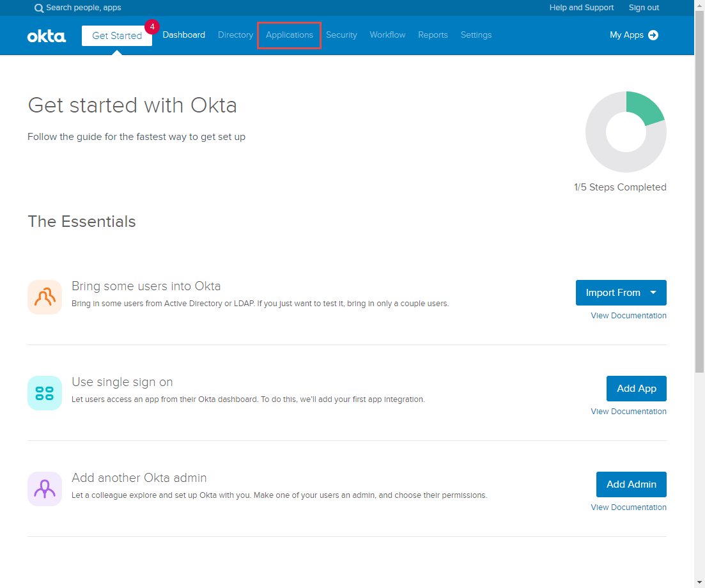The height and width of the screenshot is (588, 705).
Task: Go to the Directory section
Action: (235, 35)
